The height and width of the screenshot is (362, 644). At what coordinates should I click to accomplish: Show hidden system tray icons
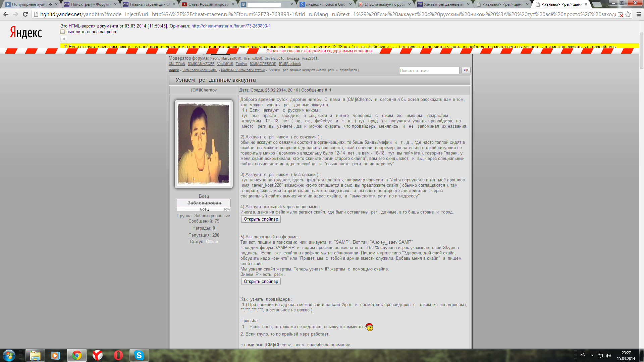[592, 356]
